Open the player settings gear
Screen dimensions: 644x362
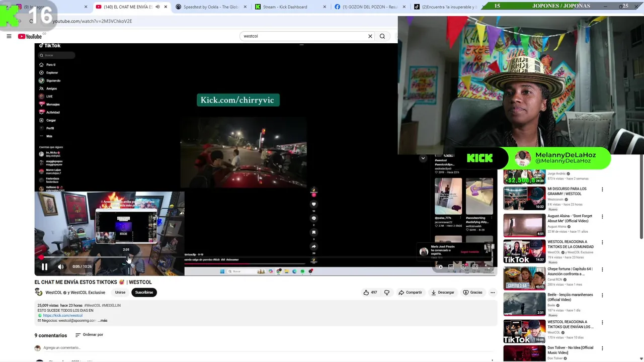click(463, 266)
